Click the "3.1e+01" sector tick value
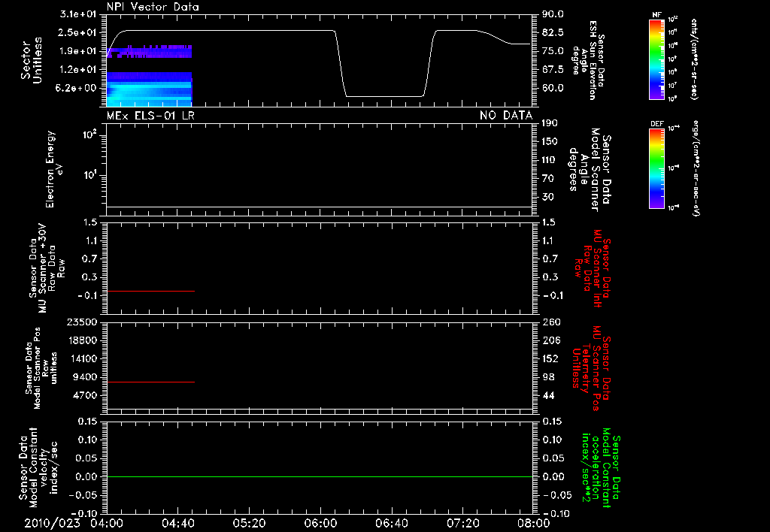 [78, 14]
